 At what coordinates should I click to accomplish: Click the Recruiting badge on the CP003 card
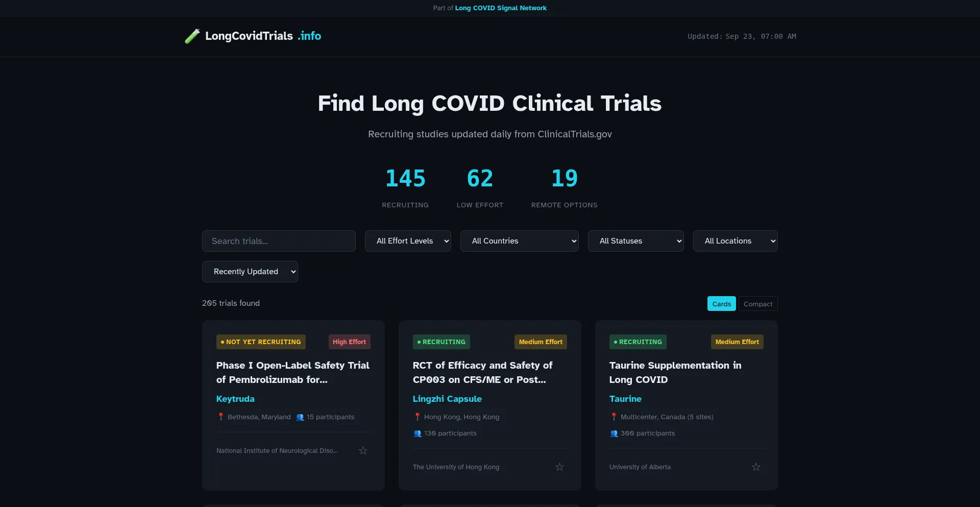click(442, 342)
